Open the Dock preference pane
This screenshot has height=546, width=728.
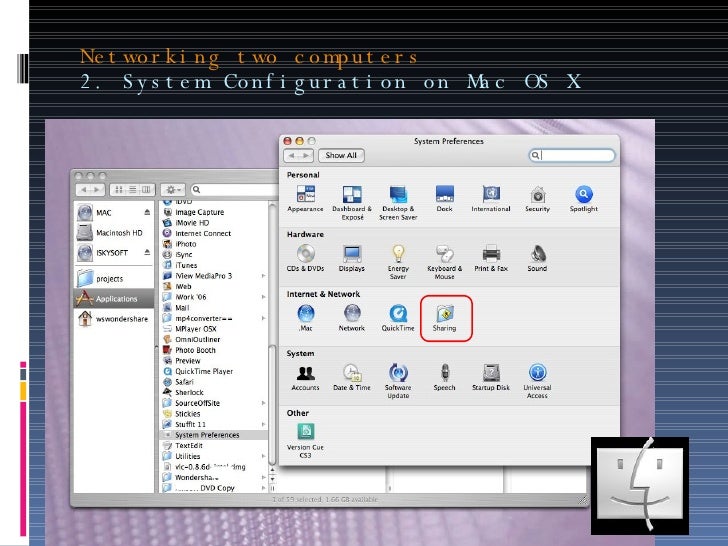[x=444, y=199]
